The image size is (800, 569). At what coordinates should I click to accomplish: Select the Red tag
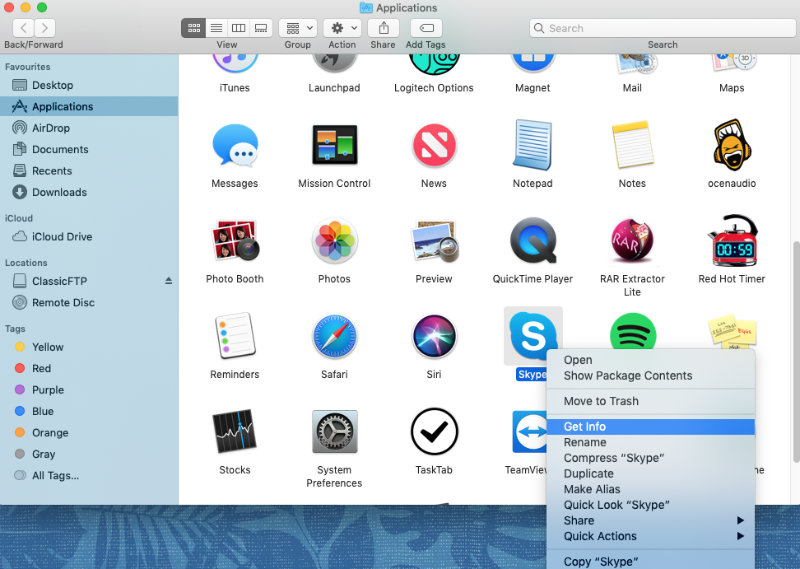pyautogui.click(x=89, y=368)
